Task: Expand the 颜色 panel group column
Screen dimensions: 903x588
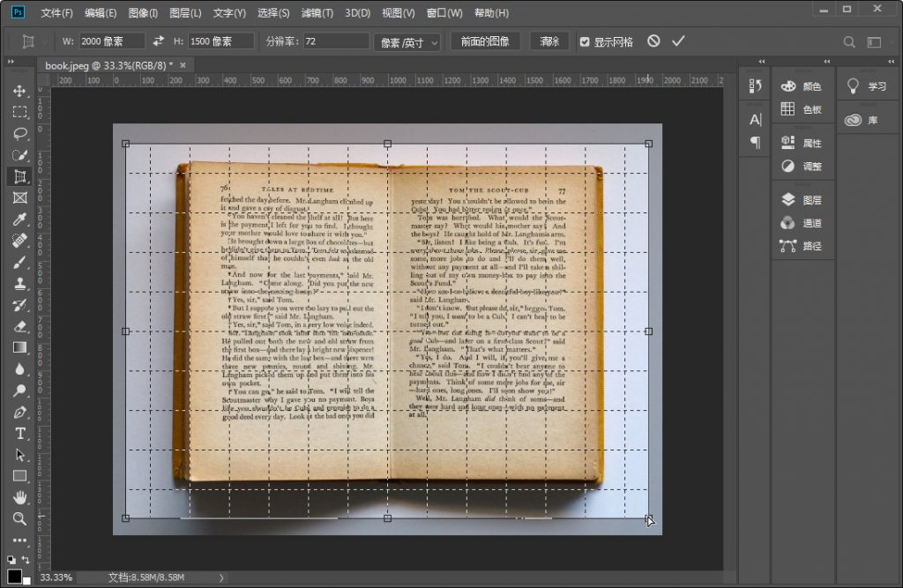Action: [x=827, y=61]
